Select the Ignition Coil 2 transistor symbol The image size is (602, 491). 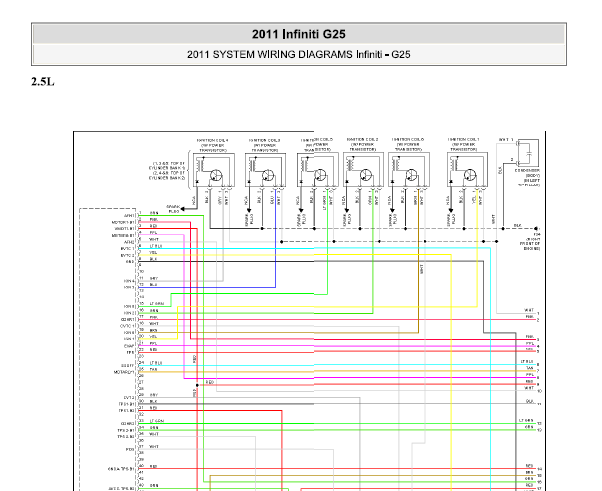click(366, 175)
